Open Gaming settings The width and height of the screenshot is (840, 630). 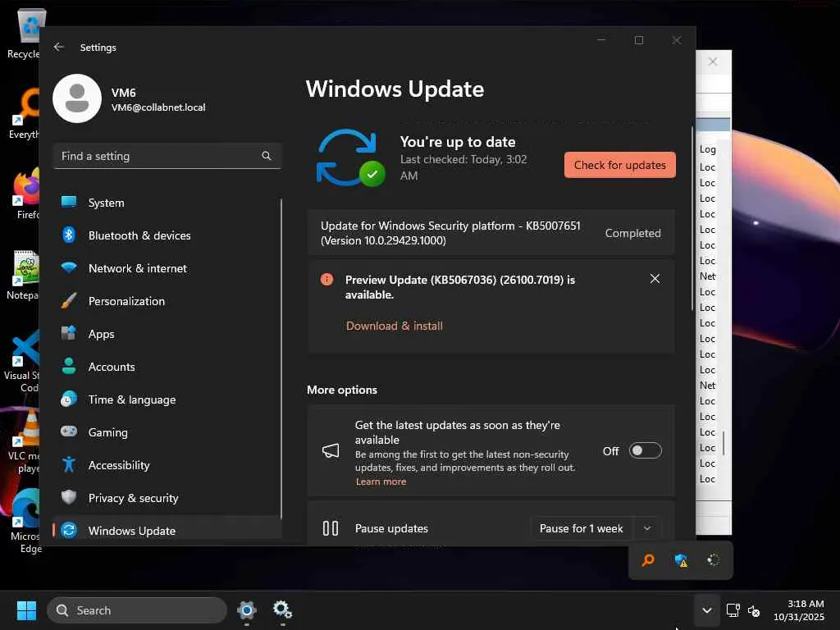[x=167, y=432]
